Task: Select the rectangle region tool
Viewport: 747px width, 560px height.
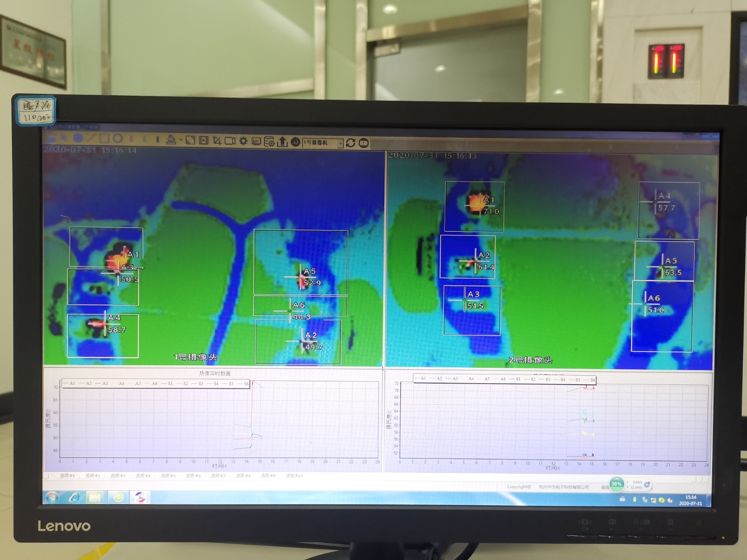Action: (x=104, y=139)
